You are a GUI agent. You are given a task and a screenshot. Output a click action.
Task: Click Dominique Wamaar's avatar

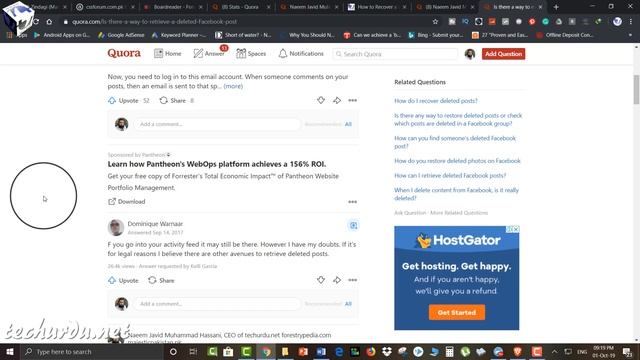click(x=116, y=227)
